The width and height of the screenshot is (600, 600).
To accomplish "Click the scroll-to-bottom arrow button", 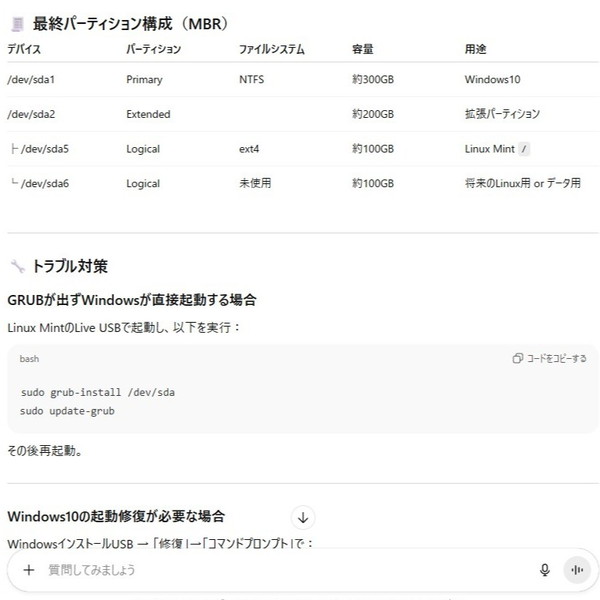I will [x=304, y=517].
